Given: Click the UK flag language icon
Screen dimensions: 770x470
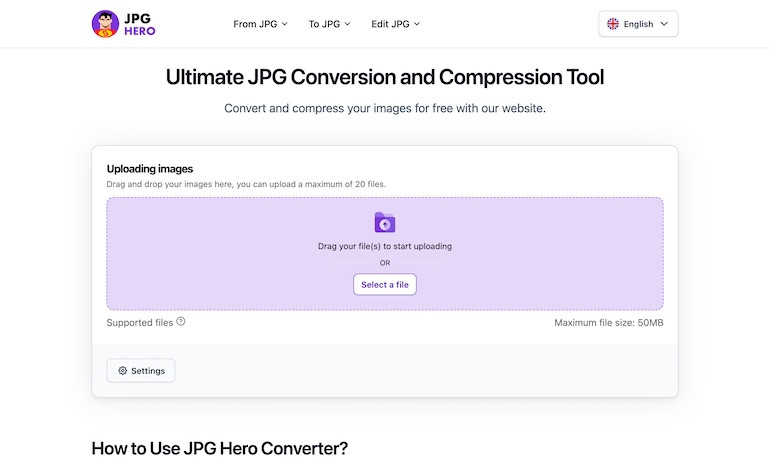Looking at the screenshot, I should [613, 24].
